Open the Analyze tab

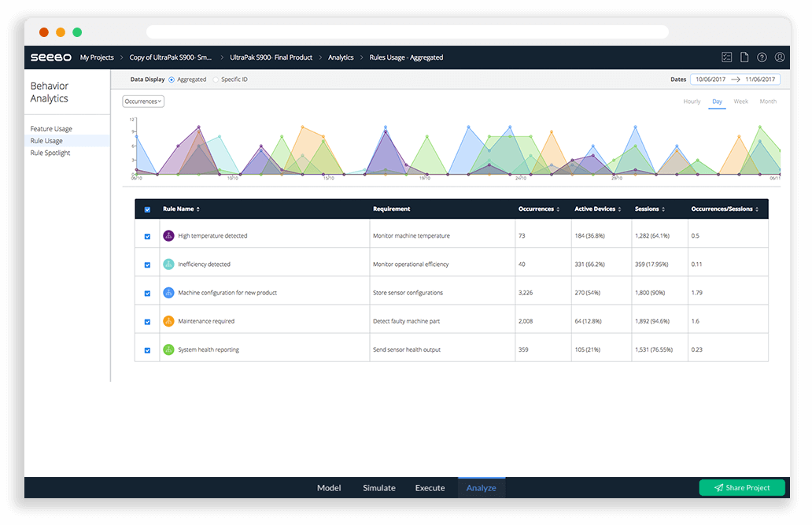[x=481, y=488]
